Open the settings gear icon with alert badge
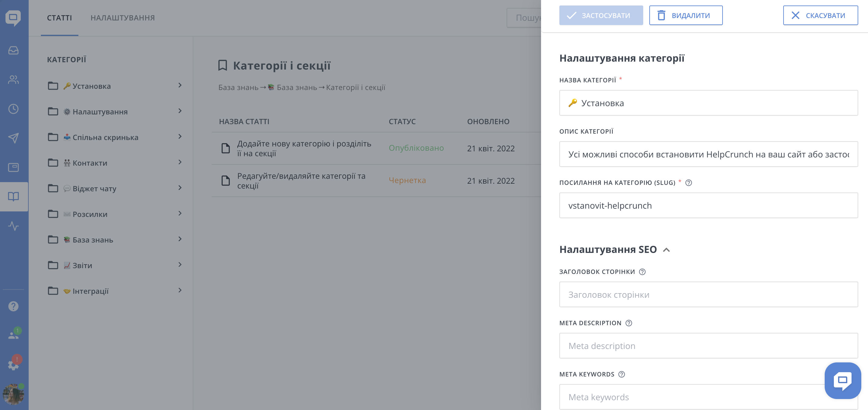The width and height of the screenshot is (868, 410). 13,365
